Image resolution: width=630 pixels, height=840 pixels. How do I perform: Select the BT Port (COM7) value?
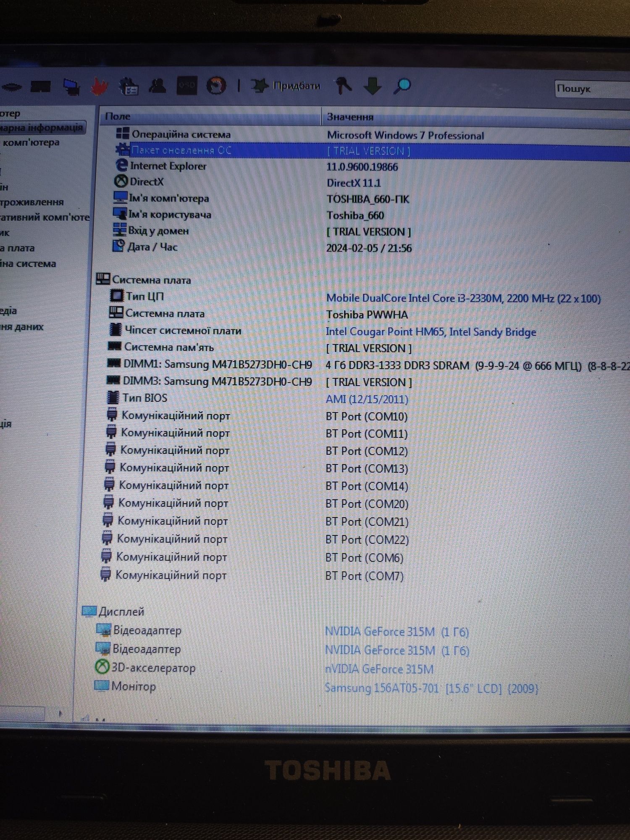pyautogui.click(x=365, y=576)
